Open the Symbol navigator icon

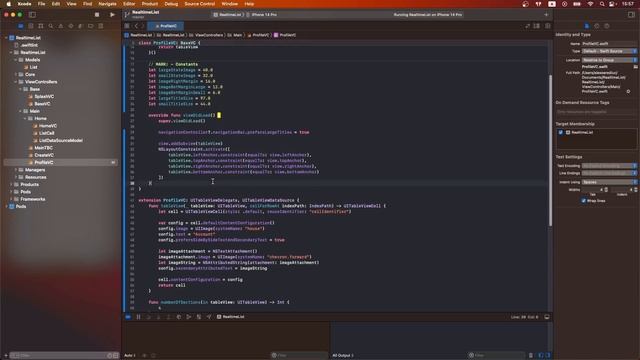40,26
